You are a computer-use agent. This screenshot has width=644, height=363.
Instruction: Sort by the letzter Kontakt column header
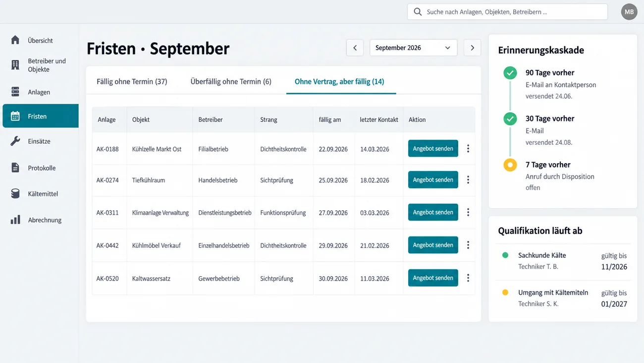[379, 120]
